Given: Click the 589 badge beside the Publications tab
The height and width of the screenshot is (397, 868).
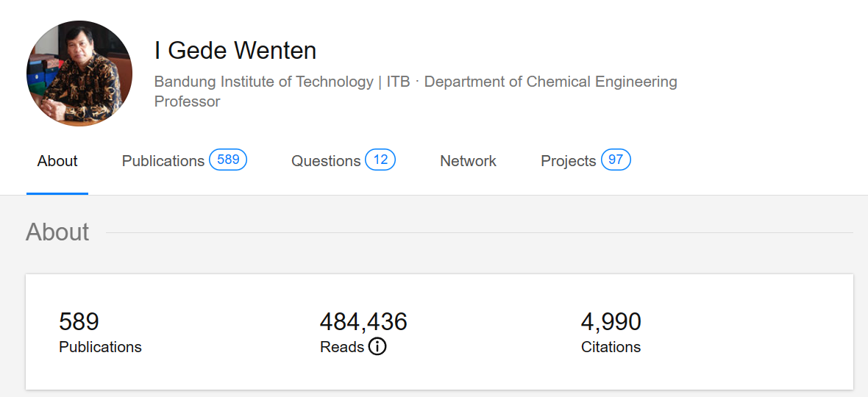Looking at the screenshot, I should (228, 160).
